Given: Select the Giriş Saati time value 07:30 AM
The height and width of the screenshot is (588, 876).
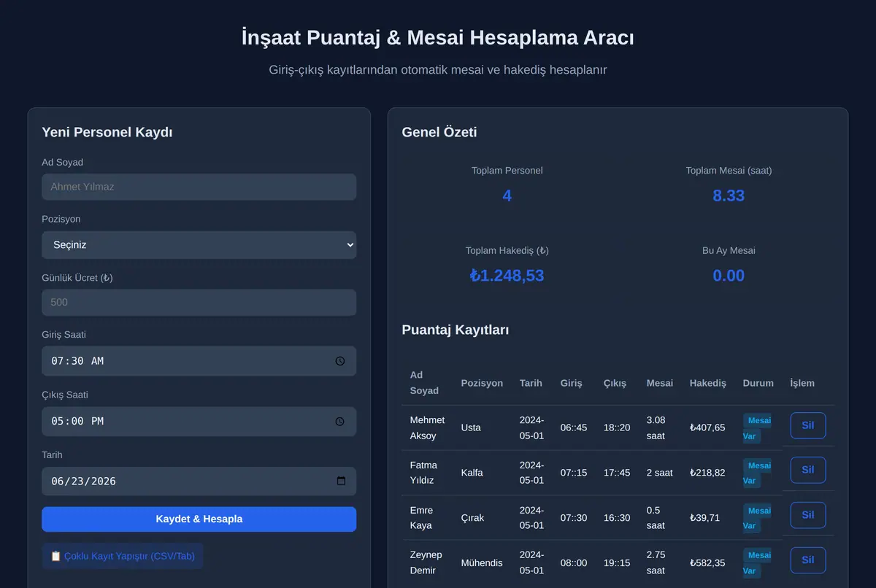Looking at the screenshot, I should [77, 361].
